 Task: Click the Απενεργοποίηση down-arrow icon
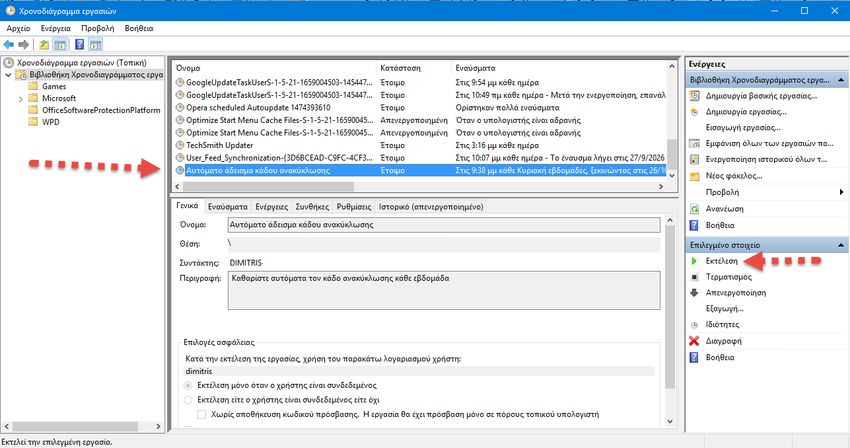pos(694,293)
